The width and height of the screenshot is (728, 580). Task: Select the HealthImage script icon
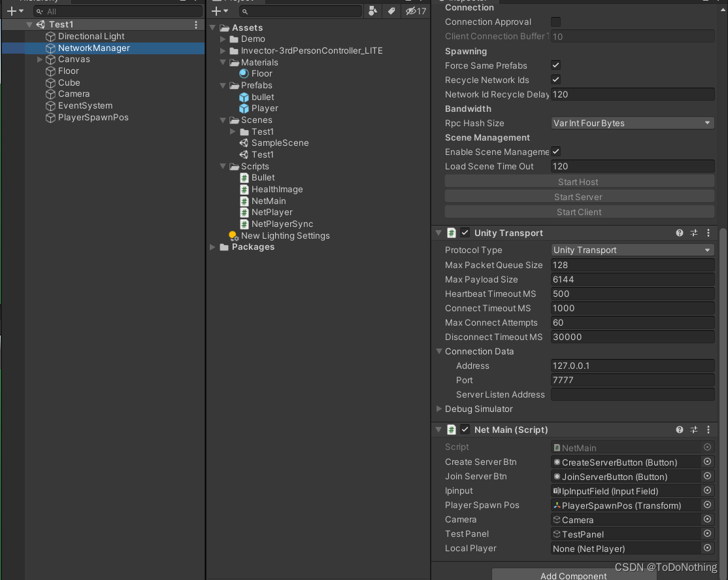click(x=244, y=189)
